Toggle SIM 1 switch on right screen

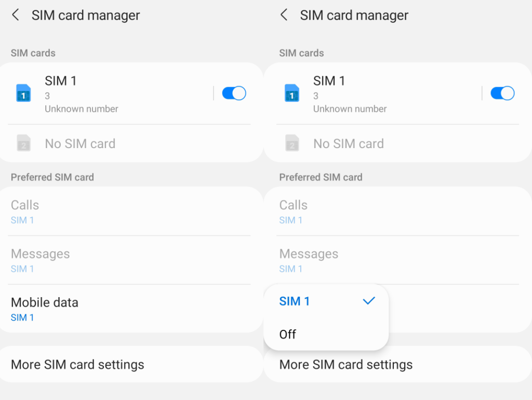point(502,94)
